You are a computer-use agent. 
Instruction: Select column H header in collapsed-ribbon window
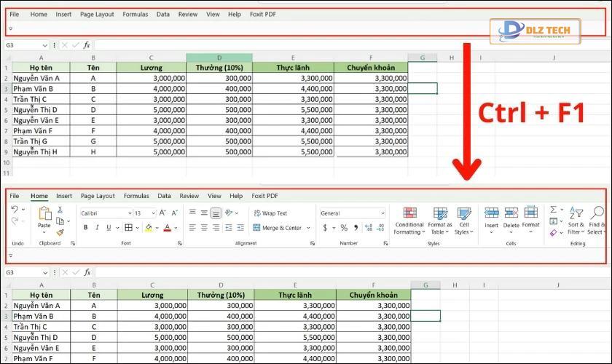[x=452, y=58]
